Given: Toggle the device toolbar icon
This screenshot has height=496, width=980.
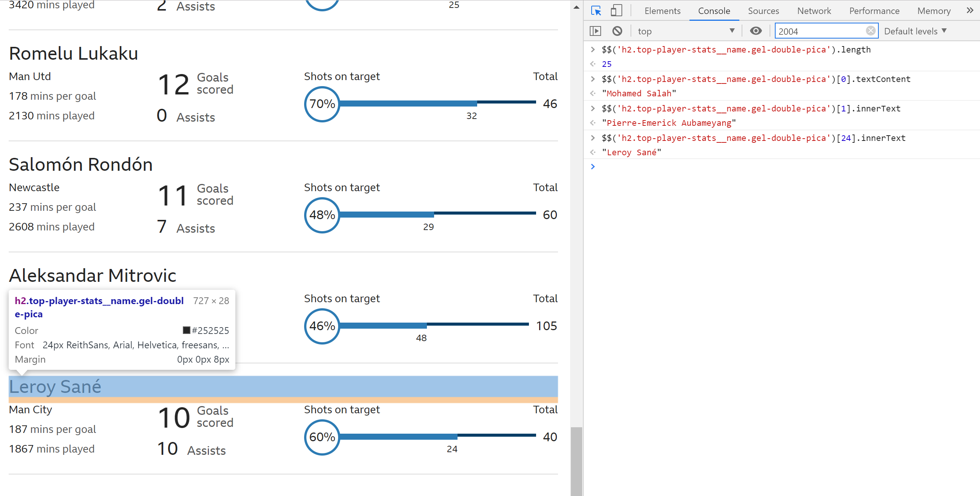Looking at the screenshot, I should (x=616, y=11).
